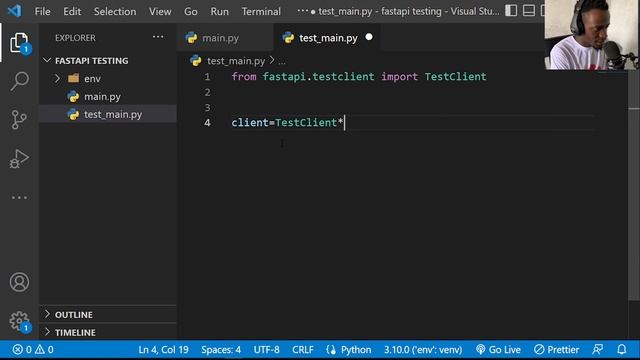Click the feedback icon in status bar
The width and height of the screenshot is (640, 360).
pos(598,350)
